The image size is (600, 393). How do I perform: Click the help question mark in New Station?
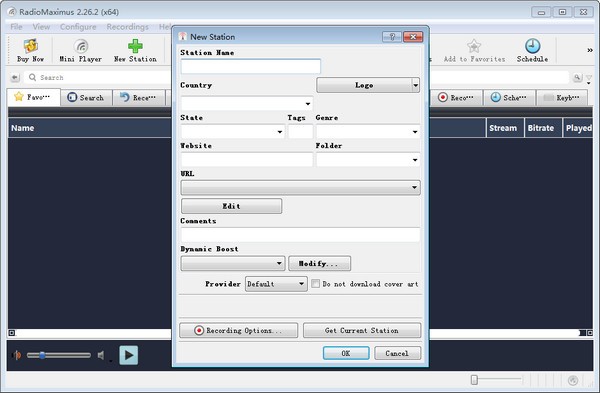(392, 37)
